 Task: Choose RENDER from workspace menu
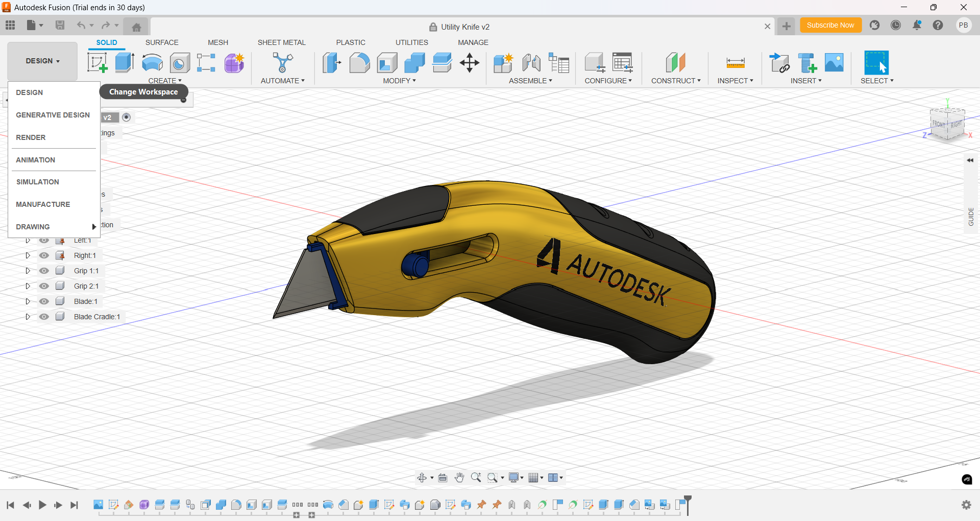[x=54, y=137]
